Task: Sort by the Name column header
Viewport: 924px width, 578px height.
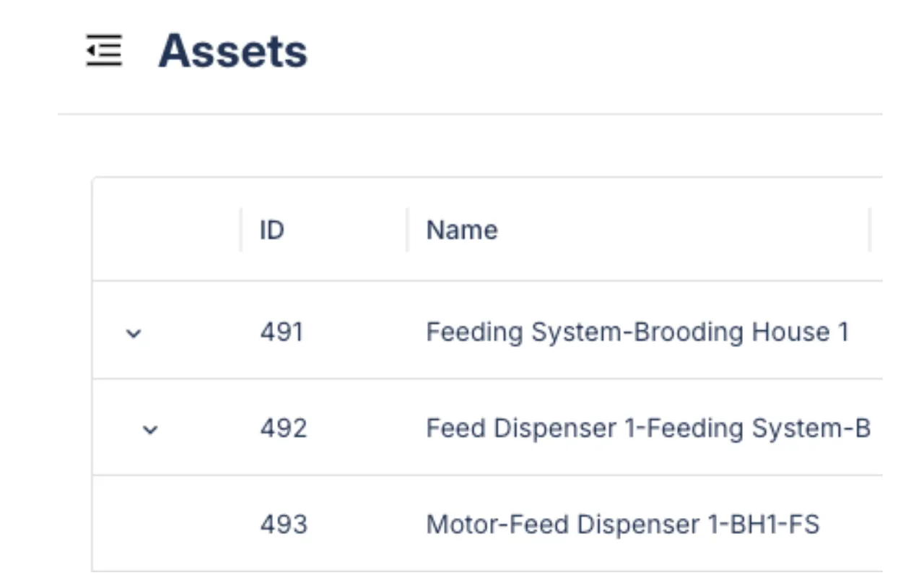Action: point(462,230)
